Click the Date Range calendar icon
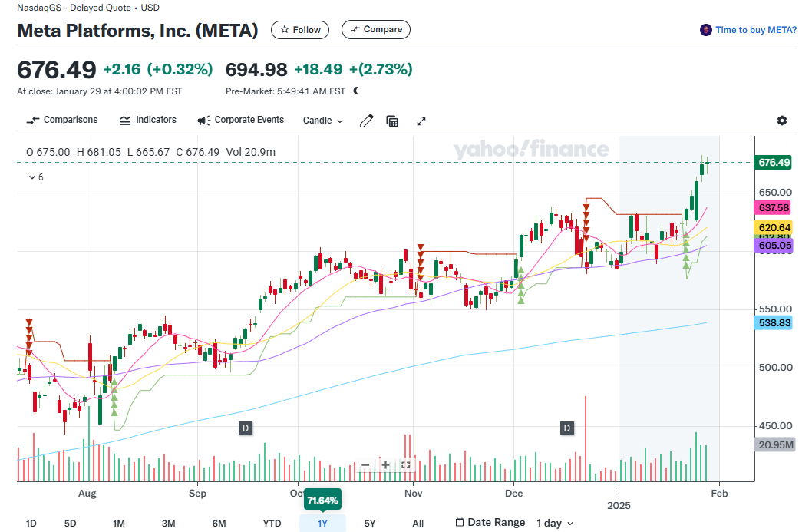The height and width of the screenshot is (532, 802). pyautogui.click(x=459, y=522)
